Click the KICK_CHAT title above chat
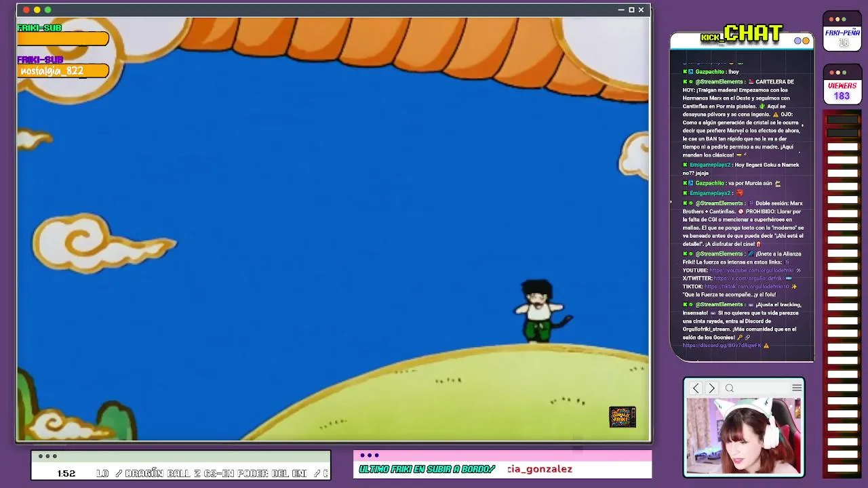 [x=742, y=33]
